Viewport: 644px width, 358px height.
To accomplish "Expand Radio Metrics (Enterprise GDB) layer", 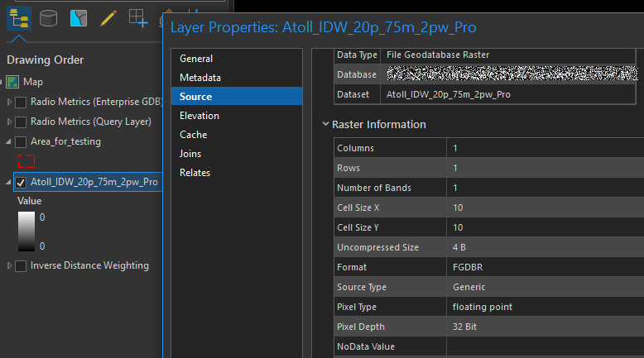I will [x=9, y=102].
